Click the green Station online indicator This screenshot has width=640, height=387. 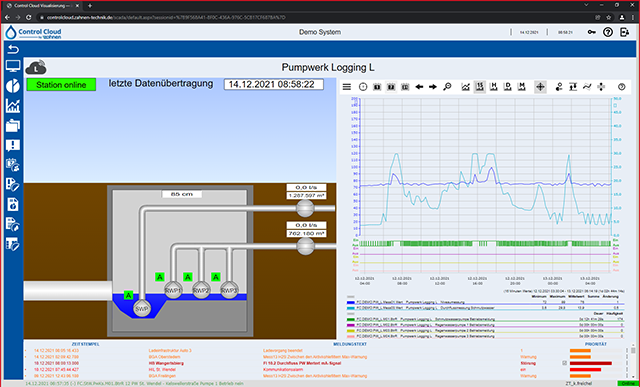click(61, 85)
